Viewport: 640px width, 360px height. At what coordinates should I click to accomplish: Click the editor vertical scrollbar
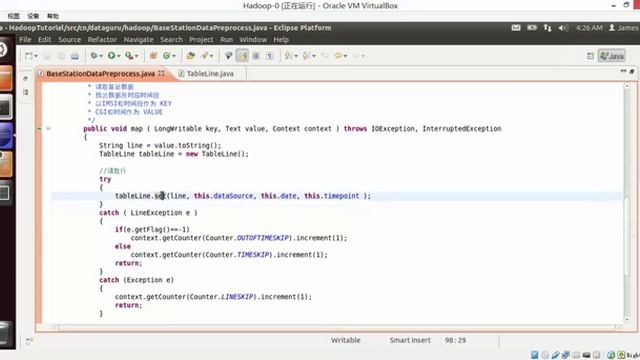tap(627, 203)
